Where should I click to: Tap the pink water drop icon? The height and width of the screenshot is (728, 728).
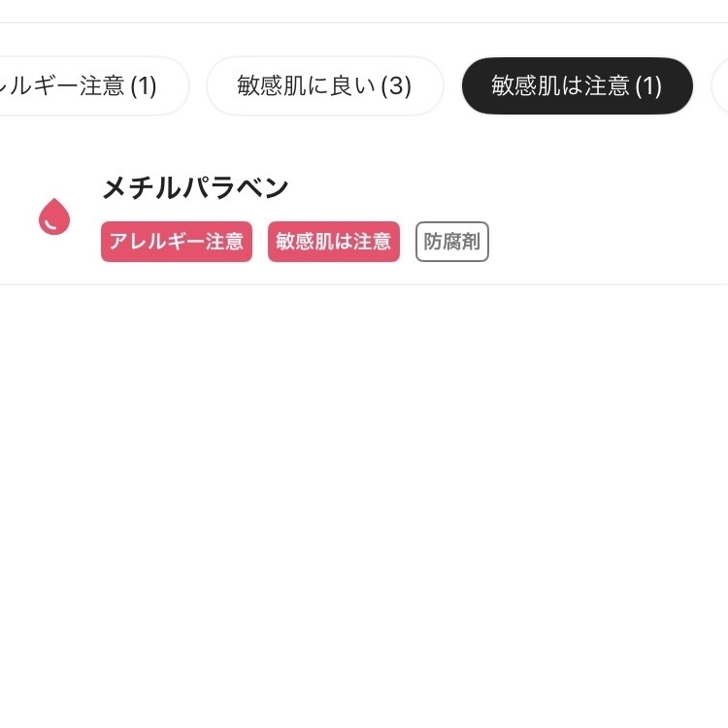coord(54,216)
